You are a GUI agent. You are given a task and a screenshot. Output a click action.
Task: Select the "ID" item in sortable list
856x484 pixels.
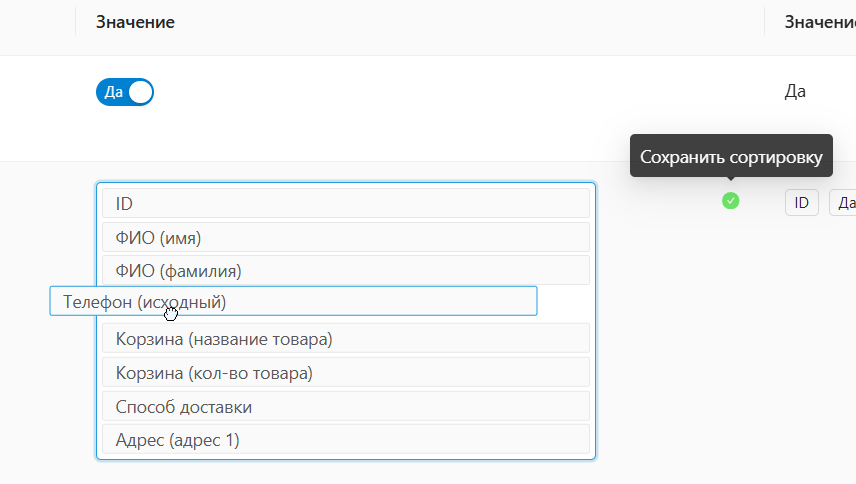point(346,204)
